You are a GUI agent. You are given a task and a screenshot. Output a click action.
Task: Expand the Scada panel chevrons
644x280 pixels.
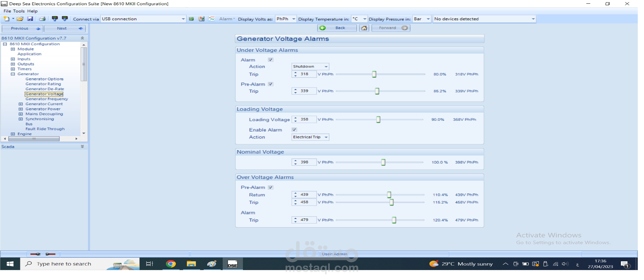click(x=82, y=146)
